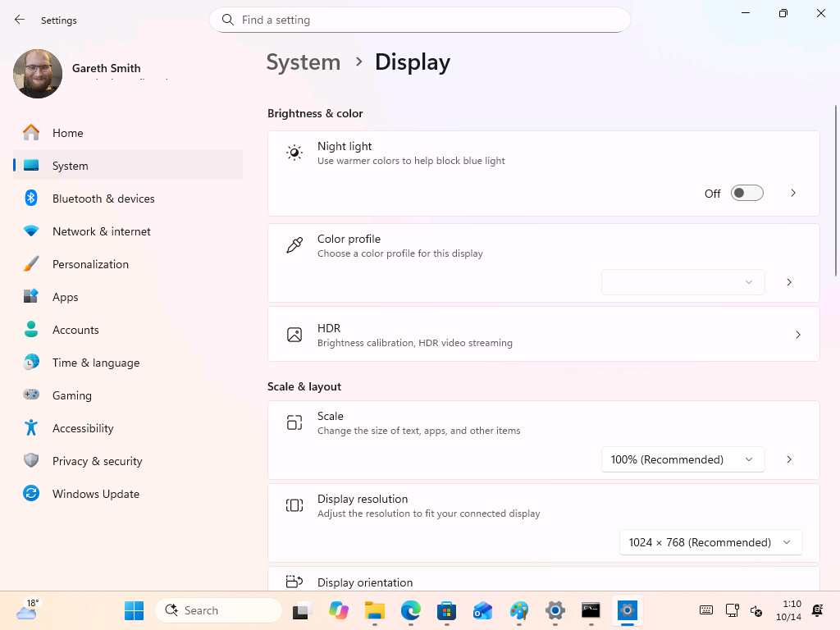The height and width of the screenshot is (630, 840).
Task: Click the Find a setting search box
Action: tap(419, 20)
